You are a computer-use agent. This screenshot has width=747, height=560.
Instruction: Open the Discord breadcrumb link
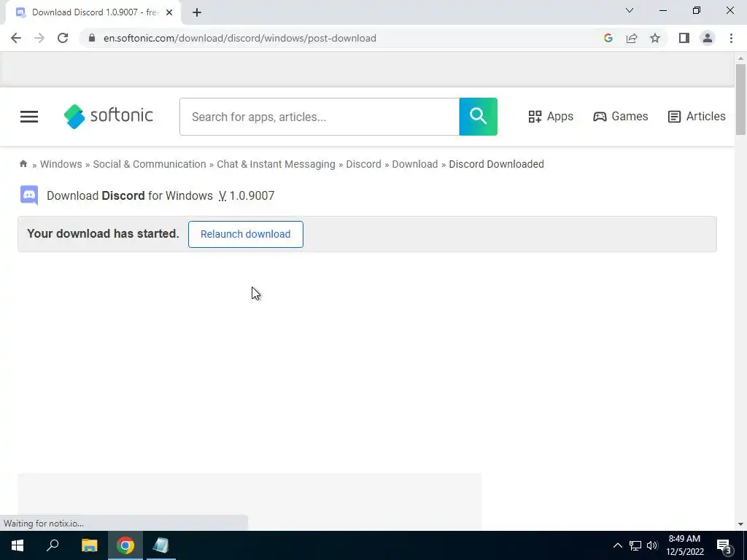pos(363,164)
